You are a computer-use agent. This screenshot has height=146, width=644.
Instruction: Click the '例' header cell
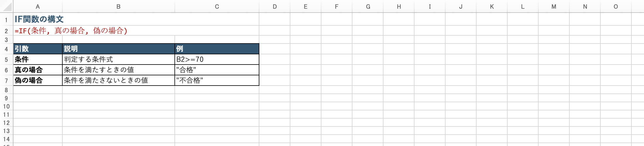click(217, 49)
